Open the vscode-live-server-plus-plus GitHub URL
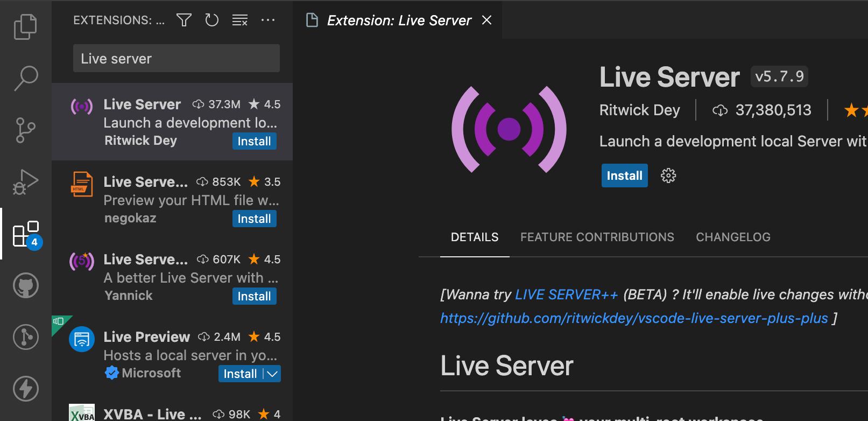The width and height of the screenshot is (868, 421). point(634,318)
